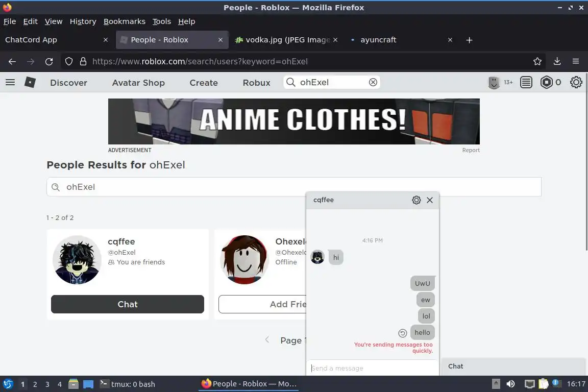This screenshot has height=392, width=588.
Task: Close the ayuncraft tab
Action: click(450, 40)
